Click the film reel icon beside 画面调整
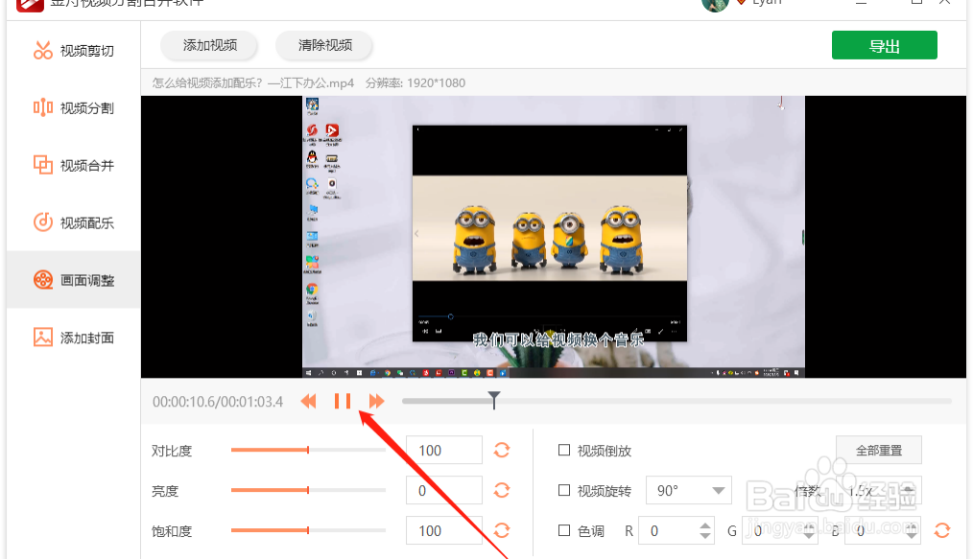The image size is (973, 560). point(43,280)
